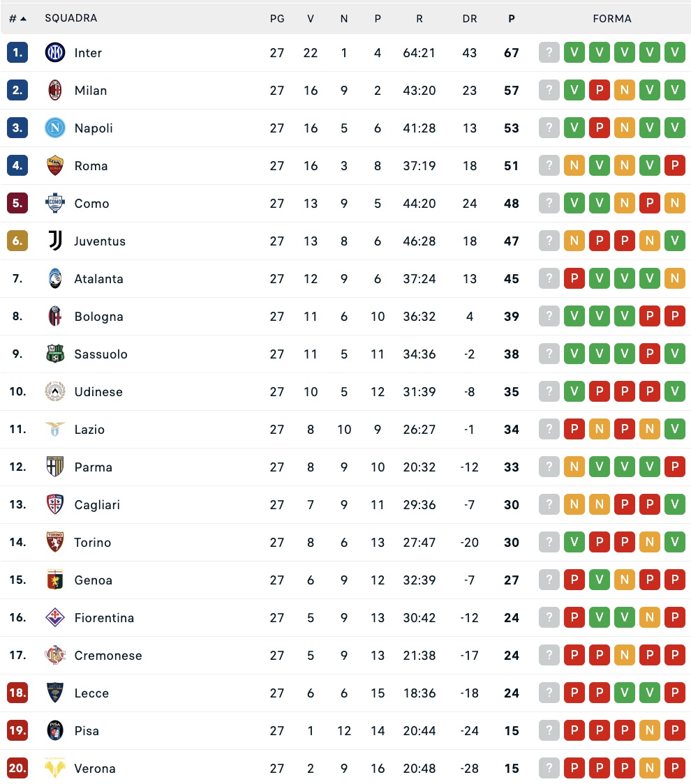Click the Inter club crest icon
691x784 pixels.
[54, 53]
